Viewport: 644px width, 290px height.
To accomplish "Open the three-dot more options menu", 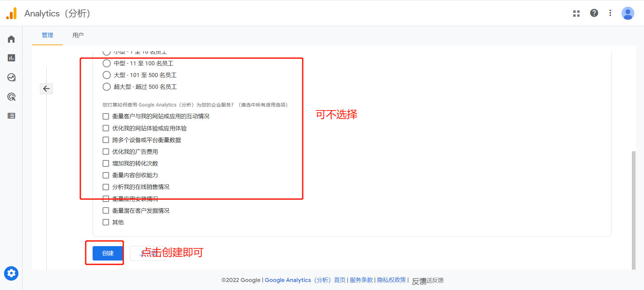I will click(610, 13).
